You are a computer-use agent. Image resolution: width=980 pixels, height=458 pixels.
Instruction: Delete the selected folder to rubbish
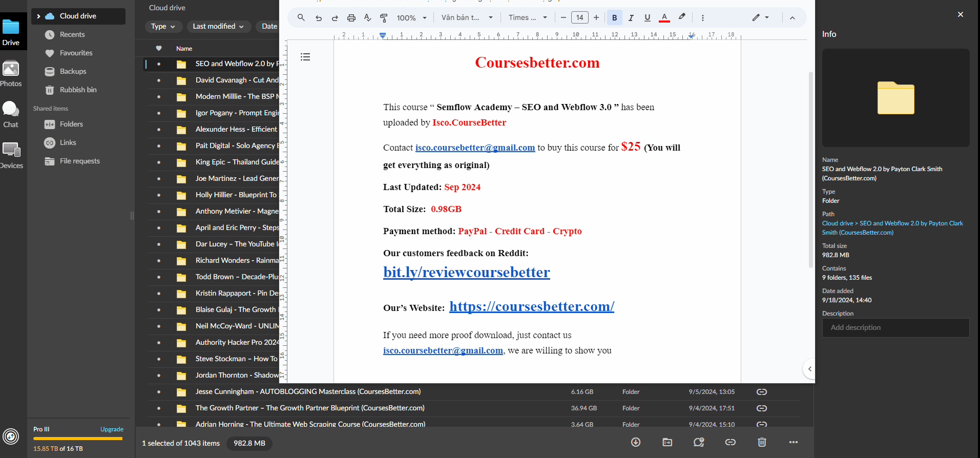(x=762, y=442)
